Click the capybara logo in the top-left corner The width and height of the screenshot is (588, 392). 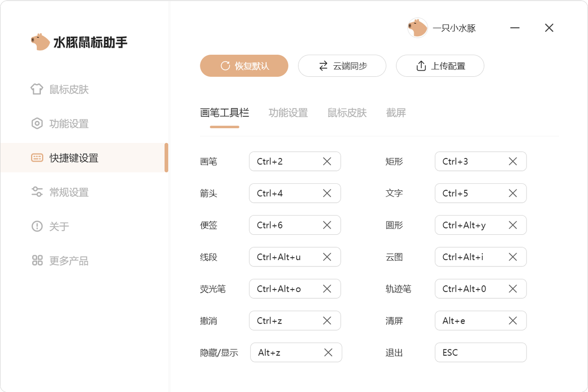coord(40,41)
